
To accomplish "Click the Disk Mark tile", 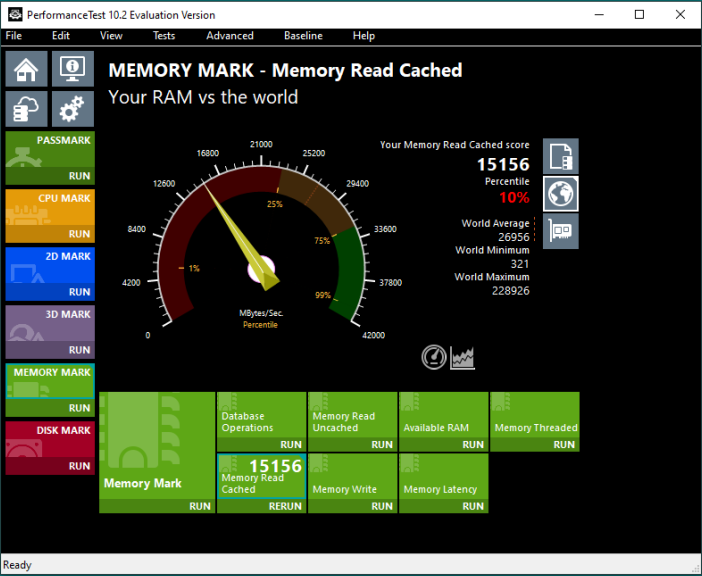I will (50, 439).
